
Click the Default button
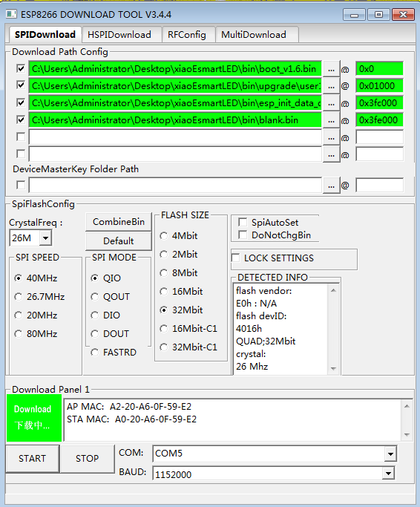[119, 241]
